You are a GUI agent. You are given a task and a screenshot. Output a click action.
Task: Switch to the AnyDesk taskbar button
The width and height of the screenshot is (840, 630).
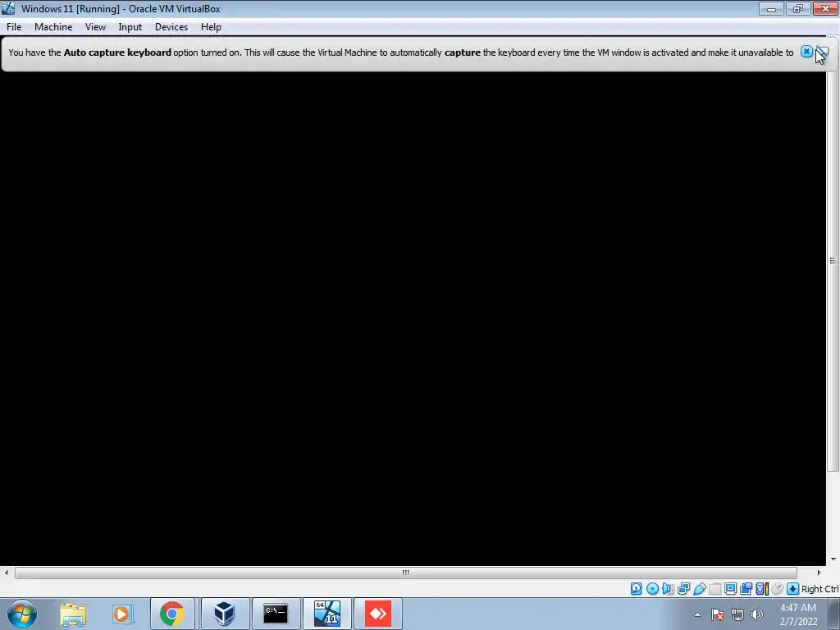[x=378, y=614]
